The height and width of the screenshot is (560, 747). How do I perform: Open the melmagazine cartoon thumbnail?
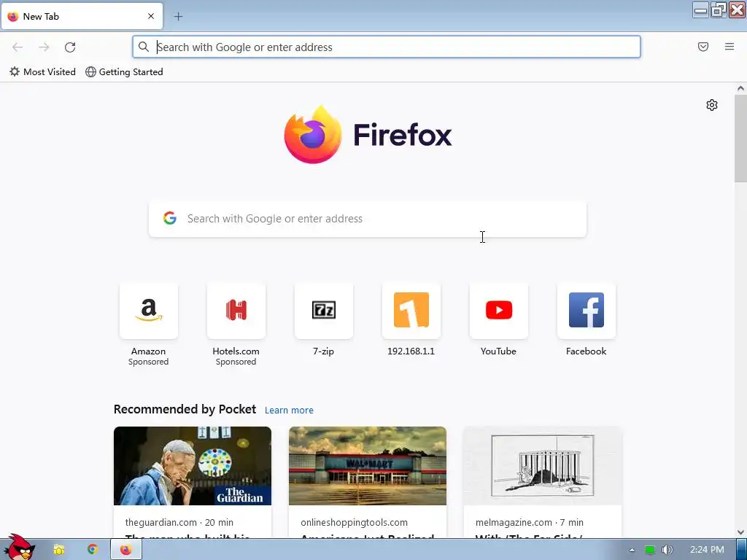coord(543,466)
